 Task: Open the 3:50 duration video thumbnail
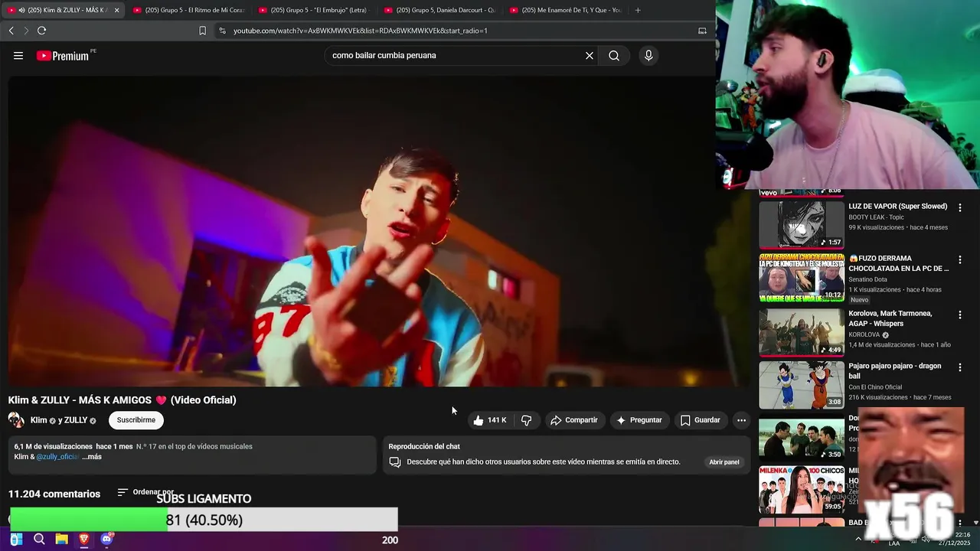click(x=802, y=437)
